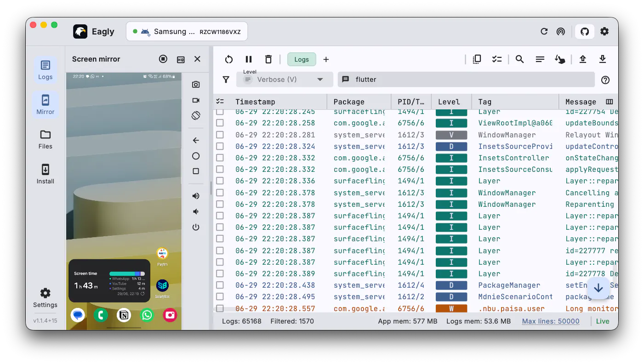Rotate the mirrored device screen
644x364 pixels.
[x=196, y=116]
